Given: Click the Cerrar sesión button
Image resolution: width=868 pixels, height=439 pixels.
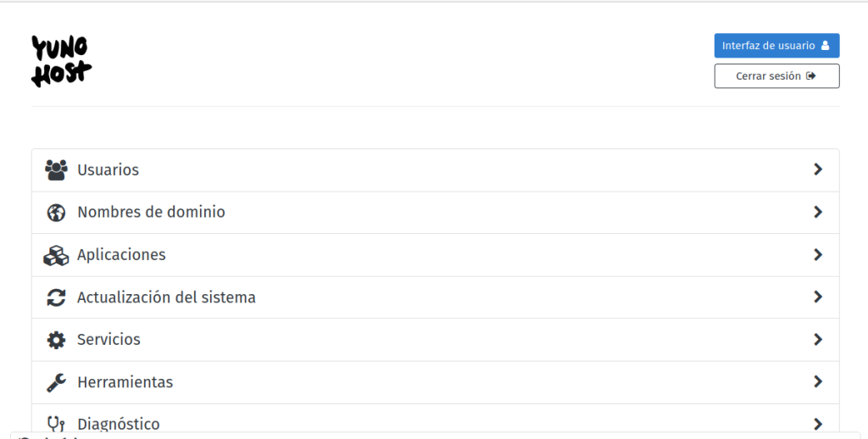Looking at the screenshot, I should coord(776,75).
